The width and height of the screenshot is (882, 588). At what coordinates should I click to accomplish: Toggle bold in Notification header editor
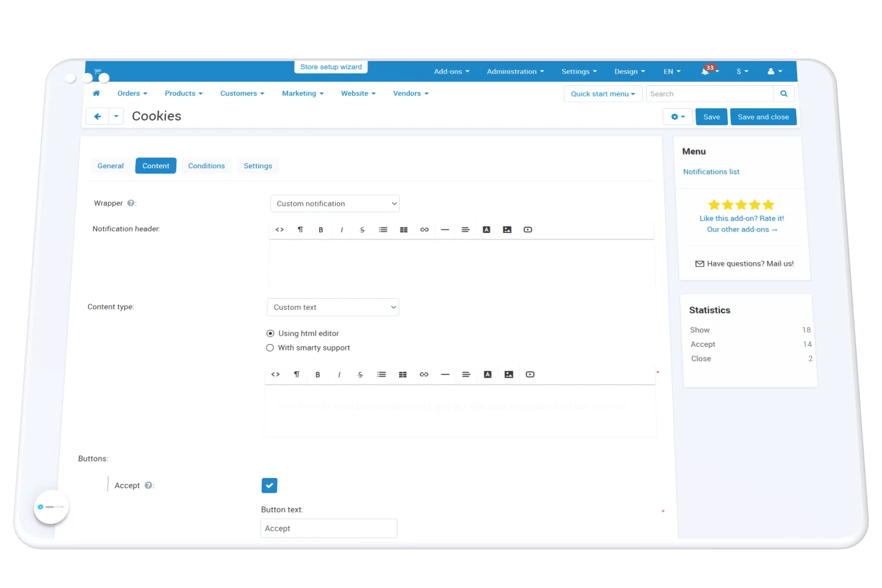[x=321, y=230]
